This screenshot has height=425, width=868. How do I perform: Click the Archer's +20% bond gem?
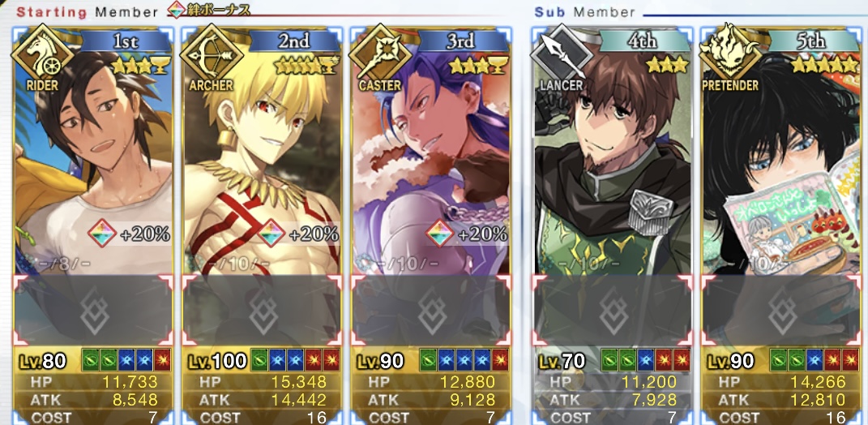point(272,234)
